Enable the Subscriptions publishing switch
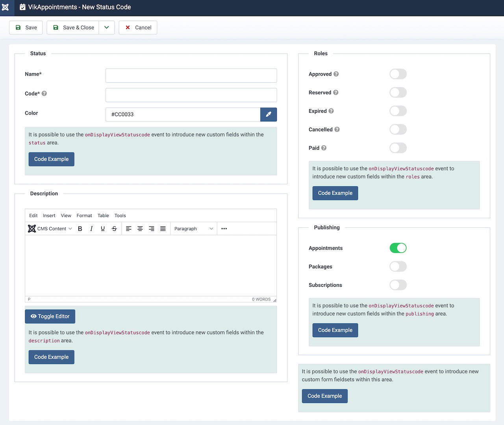The image size is (504, 425). click(x=398, y=285)
